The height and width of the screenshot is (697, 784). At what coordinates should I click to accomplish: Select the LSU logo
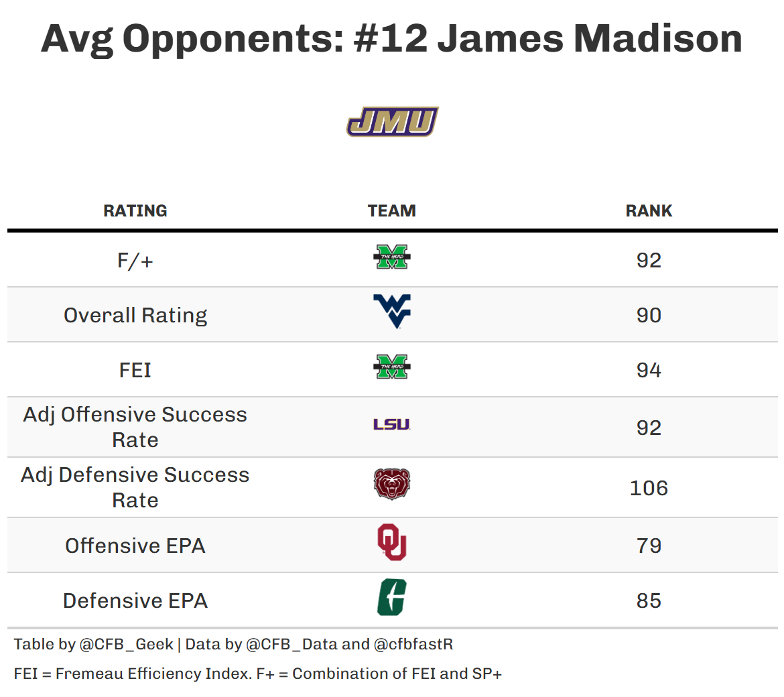click(392, 424)
